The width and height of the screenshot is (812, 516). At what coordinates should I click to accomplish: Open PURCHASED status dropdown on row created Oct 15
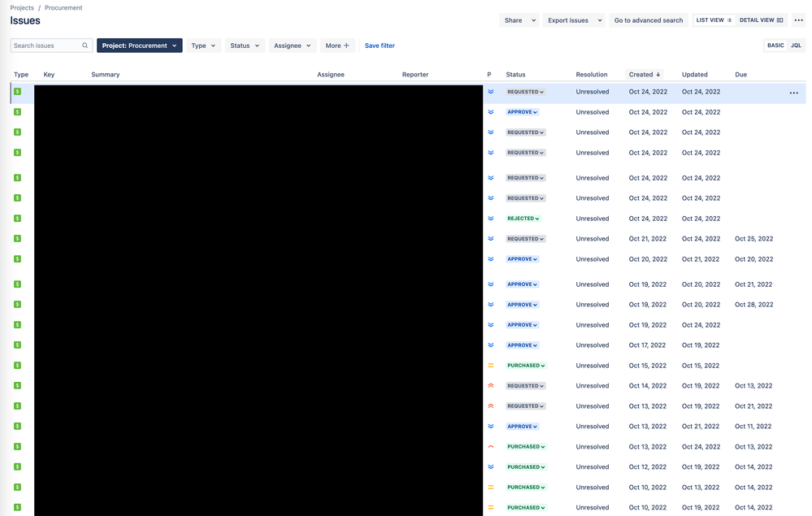526,366
